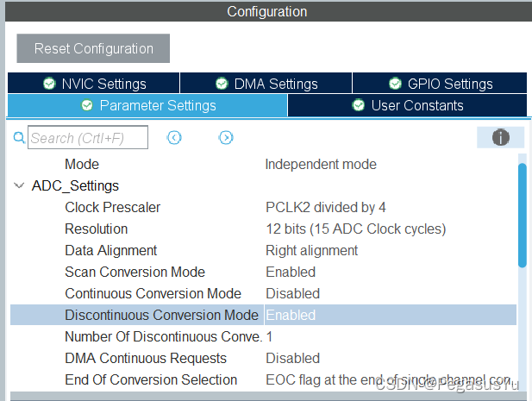Click the green check icon on GPIO Settings

[395, 83]
